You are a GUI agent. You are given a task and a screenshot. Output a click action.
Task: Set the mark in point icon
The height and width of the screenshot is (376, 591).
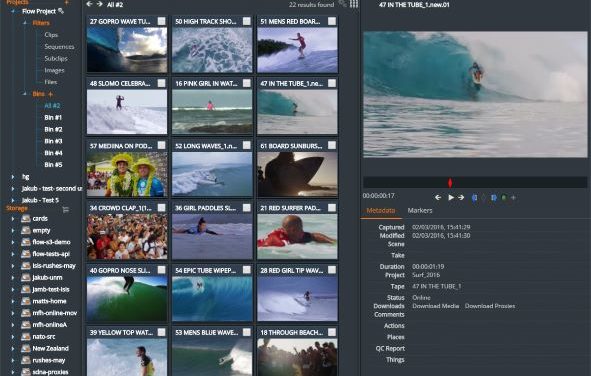tap(475, 197)
